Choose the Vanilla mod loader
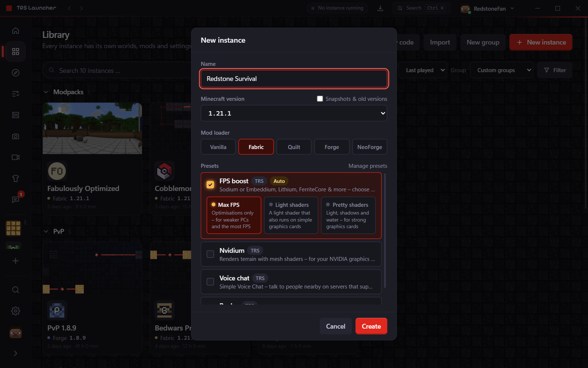Viewport: 588px width, 368px height. tap(218, 147)
